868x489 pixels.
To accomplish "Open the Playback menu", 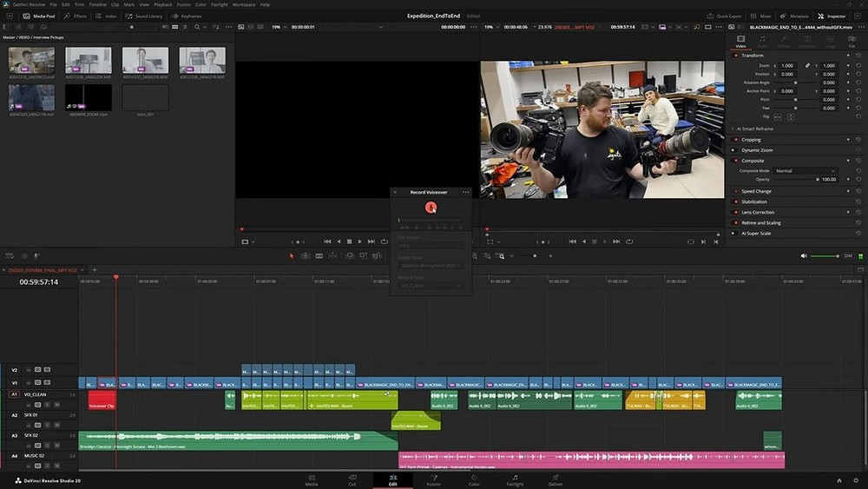I will coord(163,4).
